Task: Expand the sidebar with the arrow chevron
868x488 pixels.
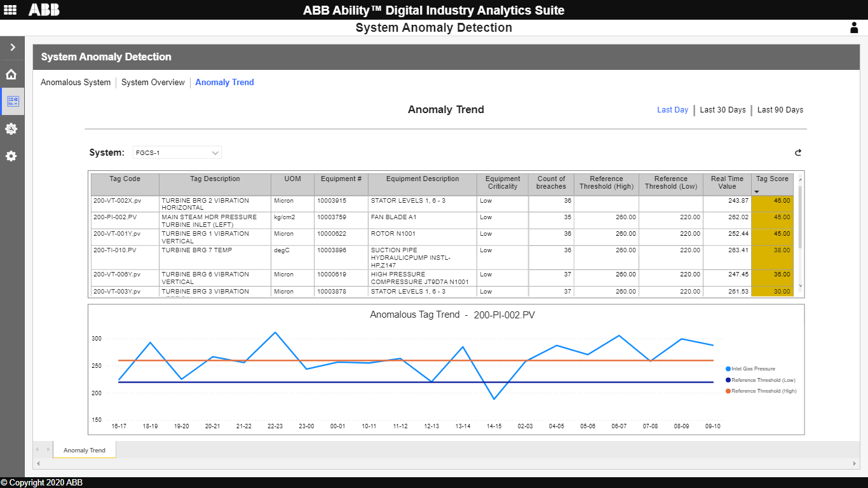Action: [11, 47]
